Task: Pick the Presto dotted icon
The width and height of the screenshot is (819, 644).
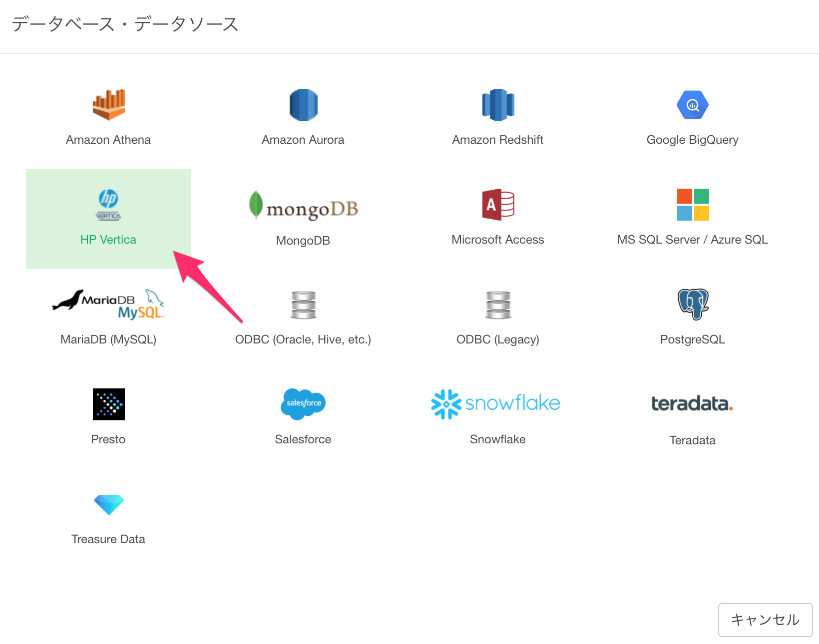Action: point(108,404)
